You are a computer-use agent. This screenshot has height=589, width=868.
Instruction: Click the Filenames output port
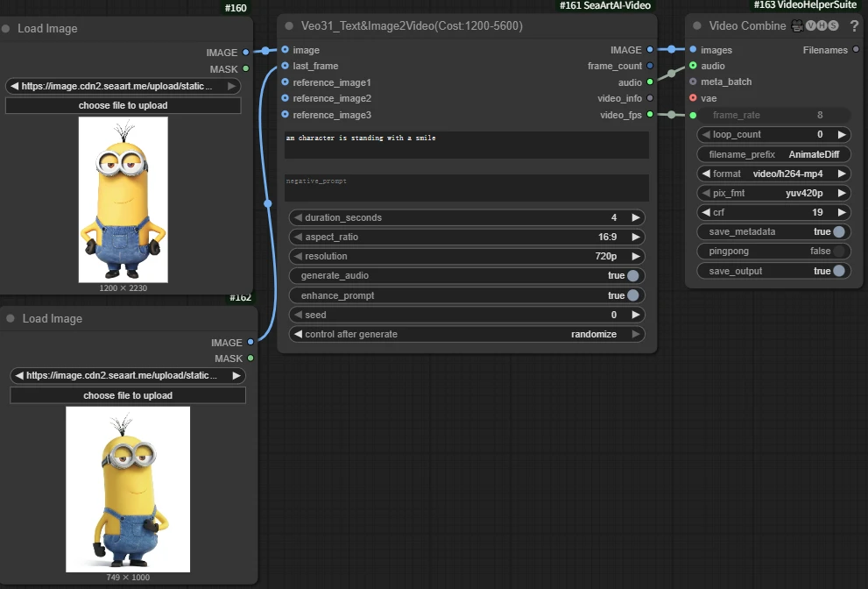[856, 50]
